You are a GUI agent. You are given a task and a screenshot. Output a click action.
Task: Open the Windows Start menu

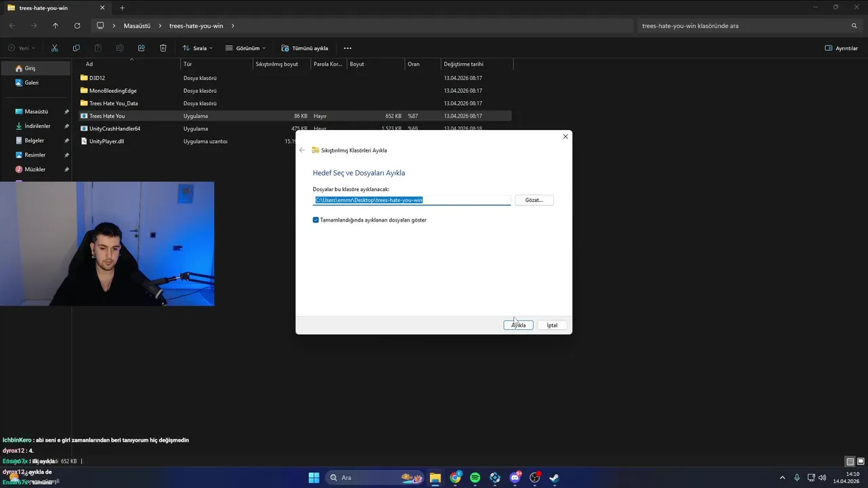click(x=314, y=478)
